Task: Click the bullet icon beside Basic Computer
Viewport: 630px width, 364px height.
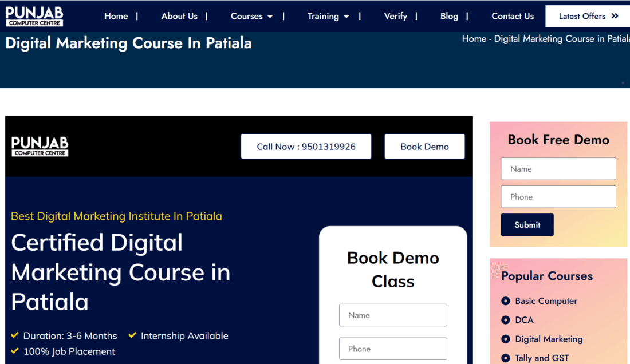Action: [x=506, y=301]
